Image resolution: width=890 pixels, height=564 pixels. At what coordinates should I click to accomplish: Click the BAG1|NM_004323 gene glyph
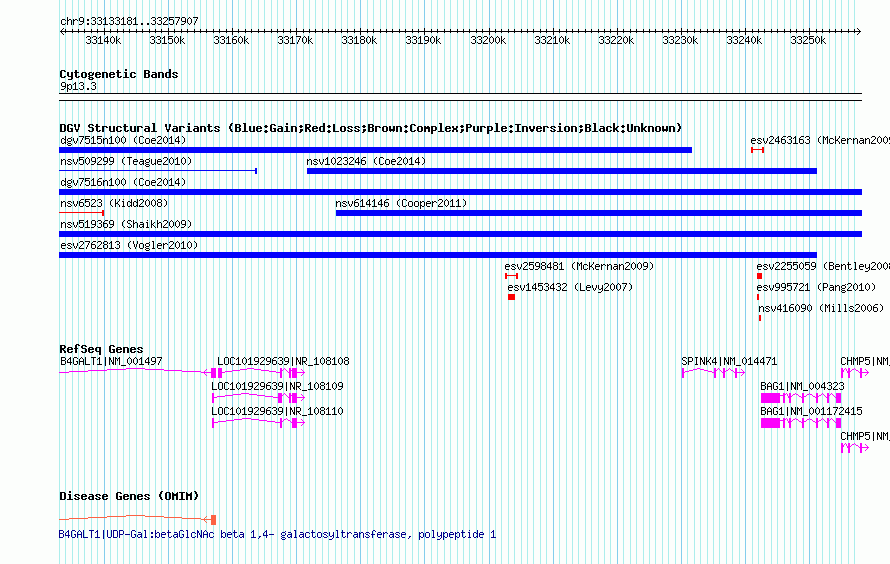pos(801,397)
